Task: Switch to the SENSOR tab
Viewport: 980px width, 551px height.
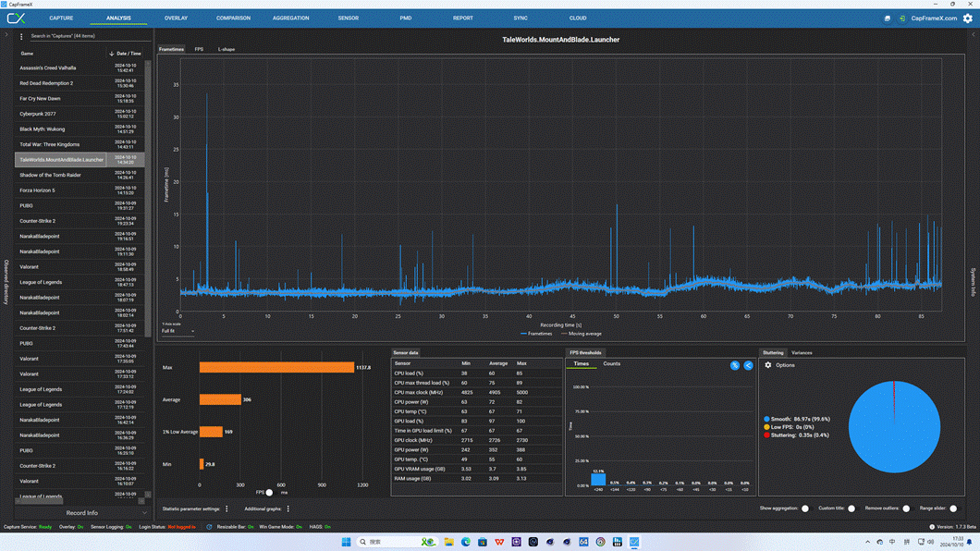Action: 349,18
